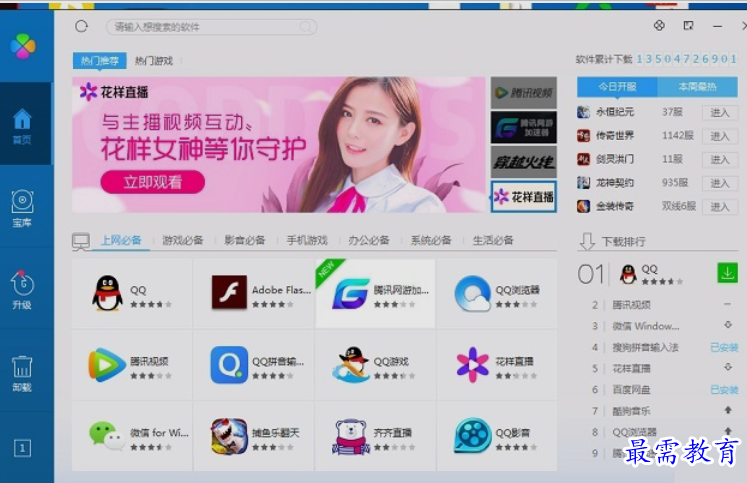
Task: Click QQ浏览器 in download ranking list
Action: coord(634,432)
